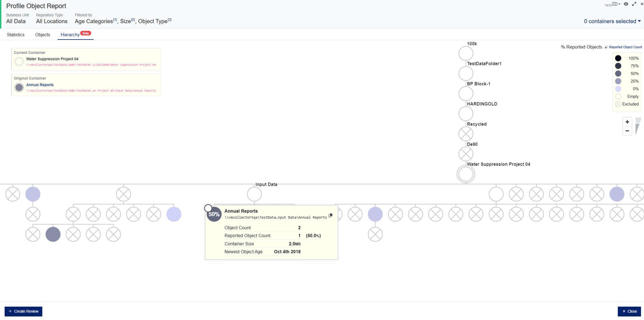Image resolution: width=644 pixels, height=320 pixels.
Task: Expand the report to fullscreen
Action: click(x=634, y=4)
